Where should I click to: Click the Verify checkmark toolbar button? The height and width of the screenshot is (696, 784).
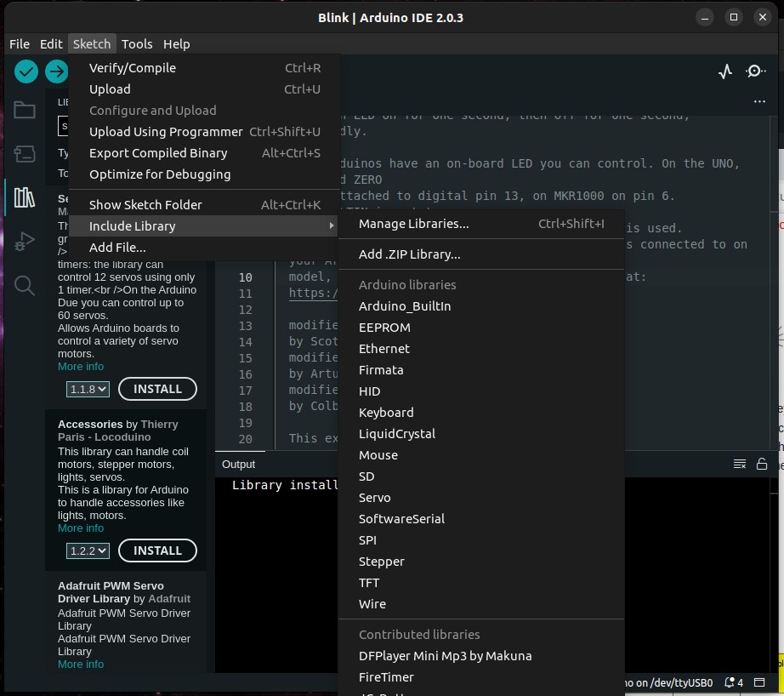pyautogui.click(x=26, y=71)
